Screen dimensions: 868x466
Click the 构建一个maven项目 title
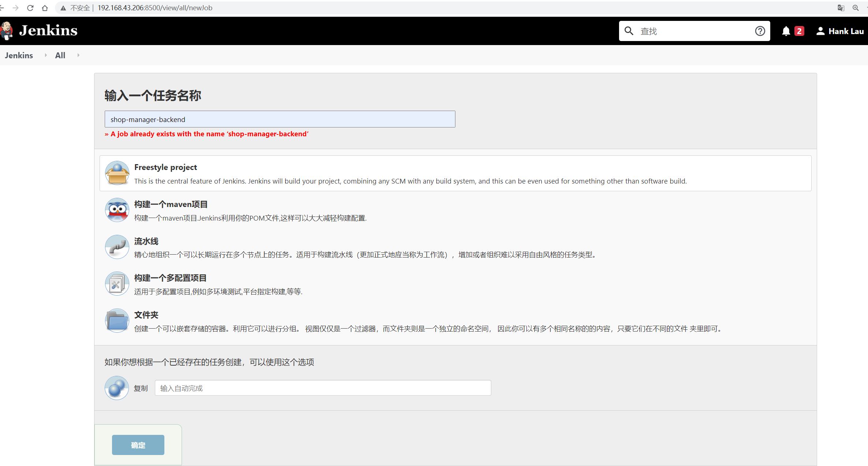coord(171,204)
